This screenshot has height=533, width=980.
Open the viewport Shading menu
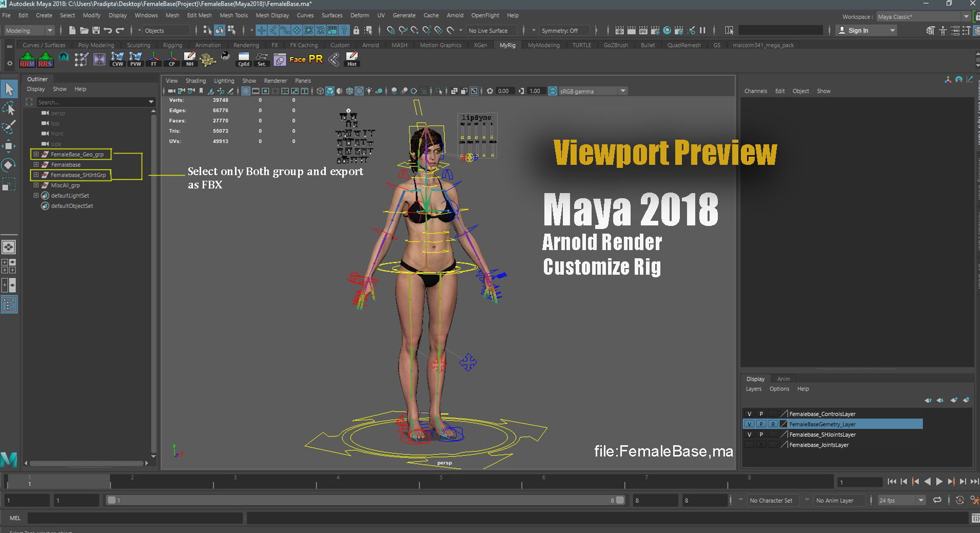coord(195,81)
